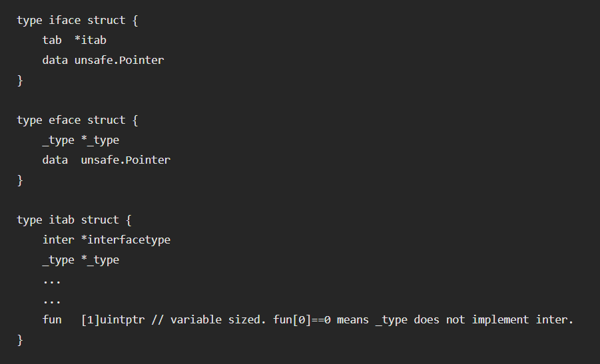
Task: Click the closing brace of iface struct
Action: [x=20, y=80]
